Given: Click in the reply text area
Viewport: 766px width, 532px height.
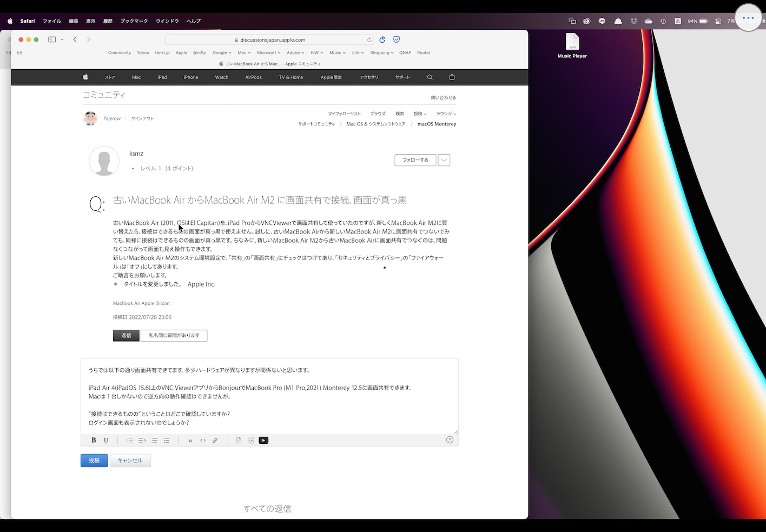Looking at the screenshot, I should pyautogui.click(x=269, y=396).
